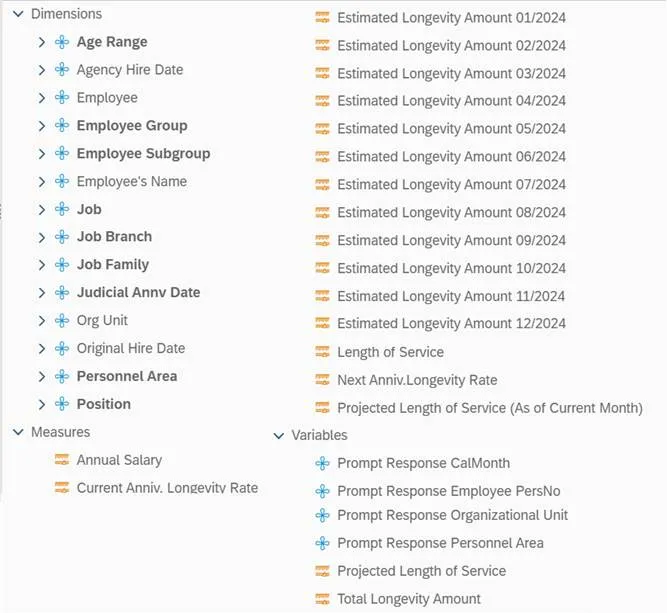Screen dimensions: 667x613
Task: Collapse the Dimensions section
Action: pos(18,14)
